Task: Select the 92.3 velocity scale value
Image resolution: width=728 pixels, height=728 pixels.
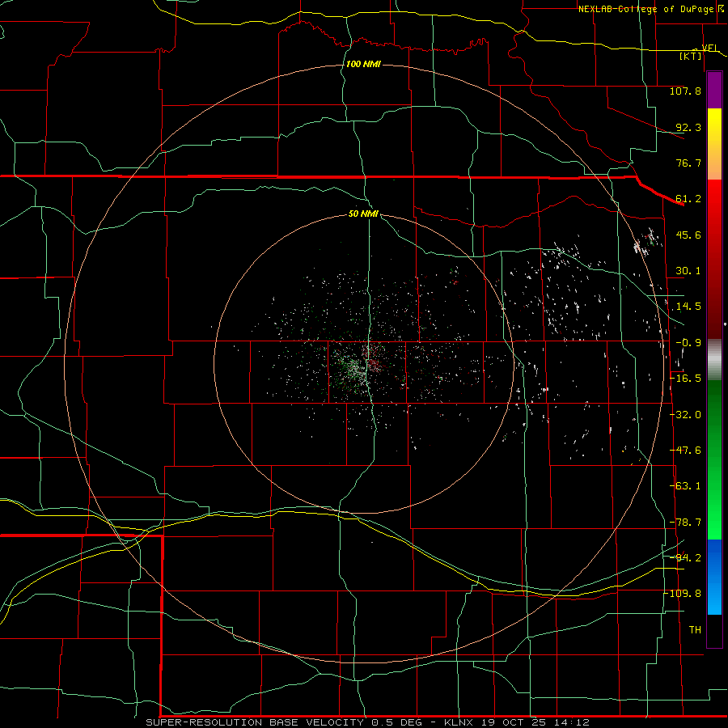Action: pos(688,127)
